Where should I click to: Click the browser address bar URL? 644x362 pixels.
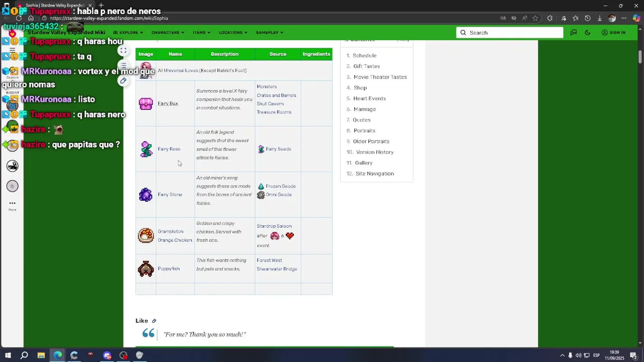[109, 18]
